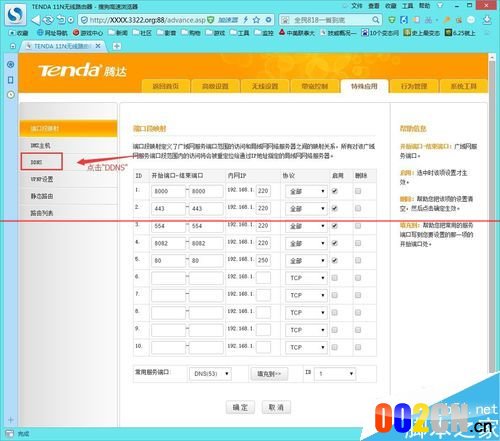Open a new tab with plus button
The image size is (500, 441).
(116, 46)
